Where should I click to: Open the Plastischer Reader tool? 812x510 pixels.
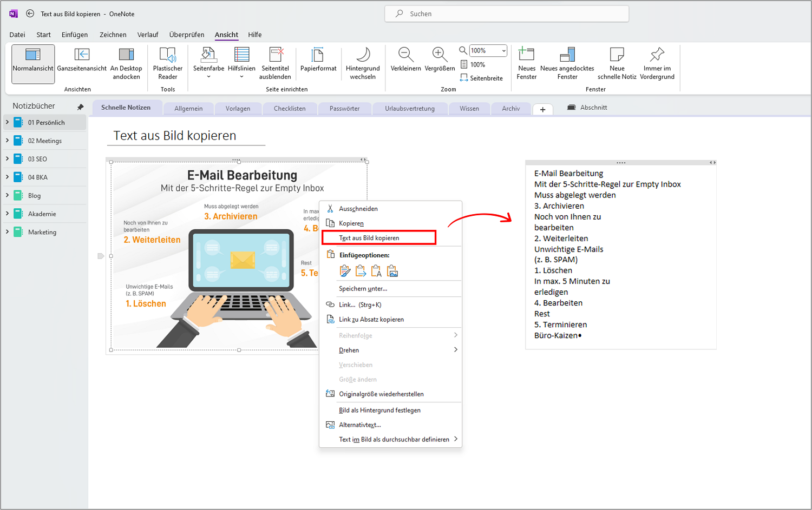click(x=167, y=63)
